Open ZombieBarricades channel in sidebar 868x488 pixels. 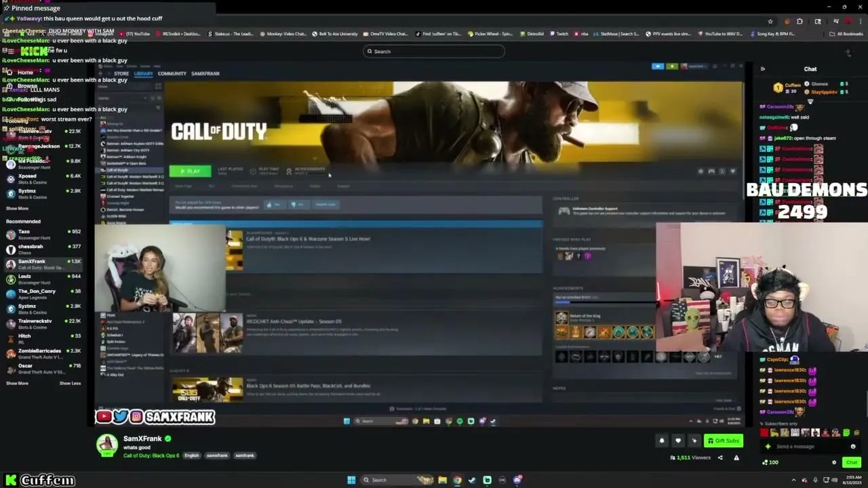(x=42, y=354)
